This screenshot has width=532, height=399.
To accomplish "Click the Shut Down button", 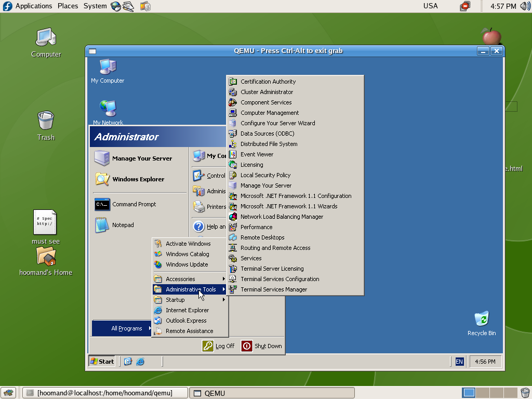I will click(x=262, y=346).
